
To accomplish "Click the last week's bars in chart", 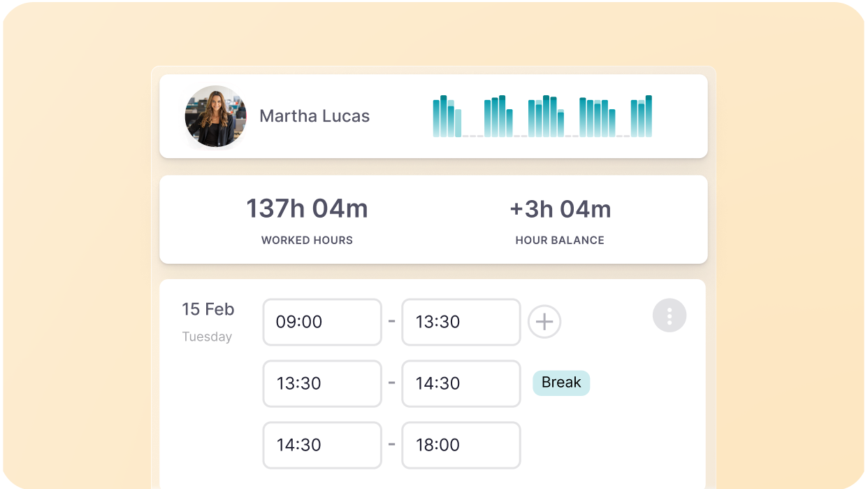I will coord(642,117).
